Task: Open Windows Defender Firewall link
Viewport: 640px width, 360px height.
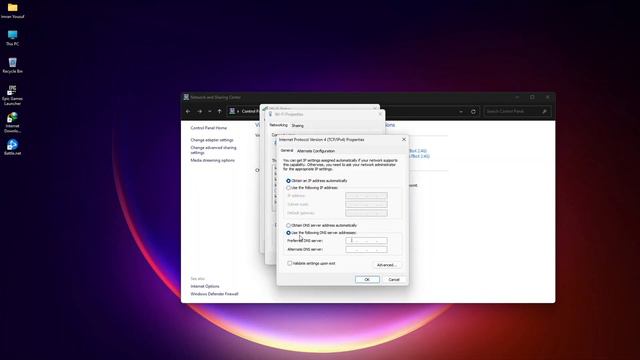Action: click(x=214, y=294)
